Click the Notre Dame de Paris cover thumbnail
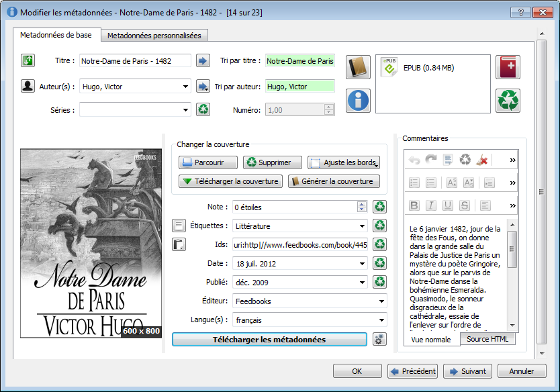The image size is (560, 392). point(91,243)
